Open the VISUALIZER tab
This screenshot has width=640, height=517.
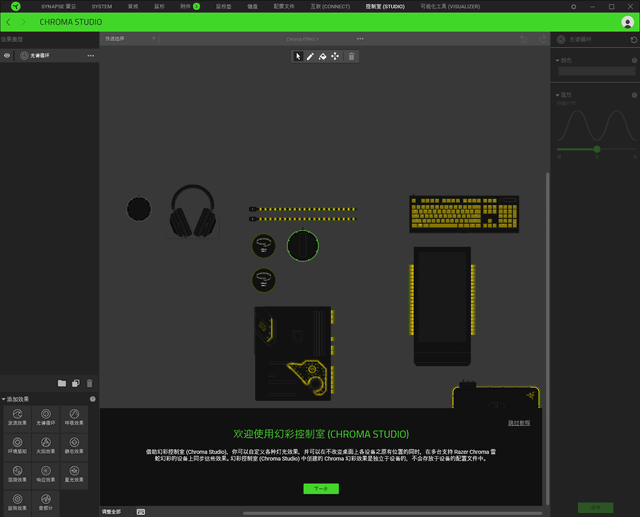coord(450,7)
